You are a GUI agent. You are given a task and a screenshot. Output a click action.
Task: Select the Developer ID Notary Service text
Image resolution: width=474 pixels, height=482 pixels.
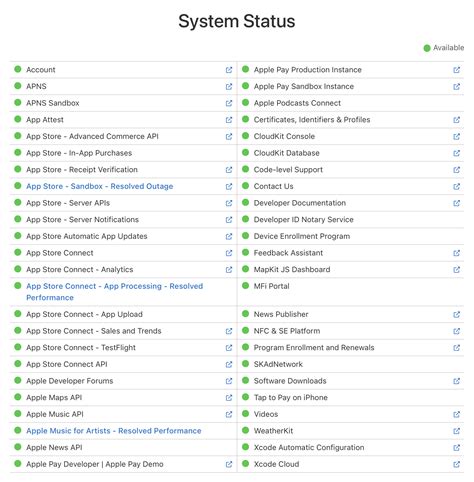click(x=304, y=220)
